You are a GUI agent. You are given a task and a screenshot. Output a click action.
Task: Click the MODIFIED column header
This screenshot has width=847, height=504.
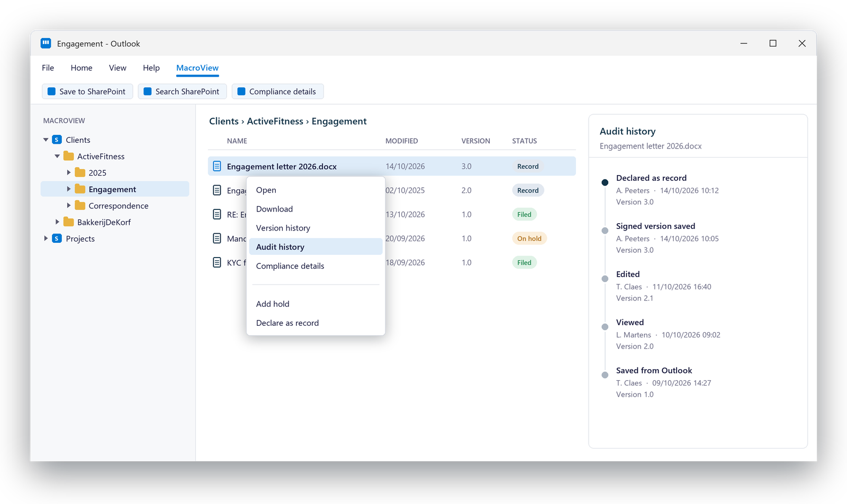pyautogui.click(x=402, y=141)
